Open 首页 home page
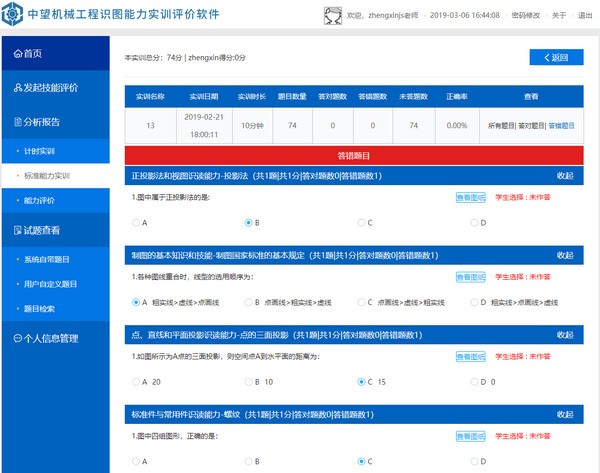 click(x=55, y=53)
